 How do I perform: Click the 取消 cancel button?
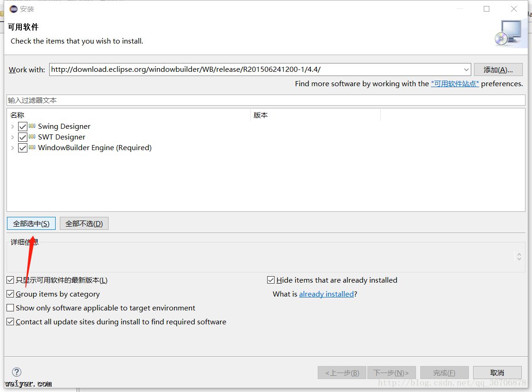497,373
